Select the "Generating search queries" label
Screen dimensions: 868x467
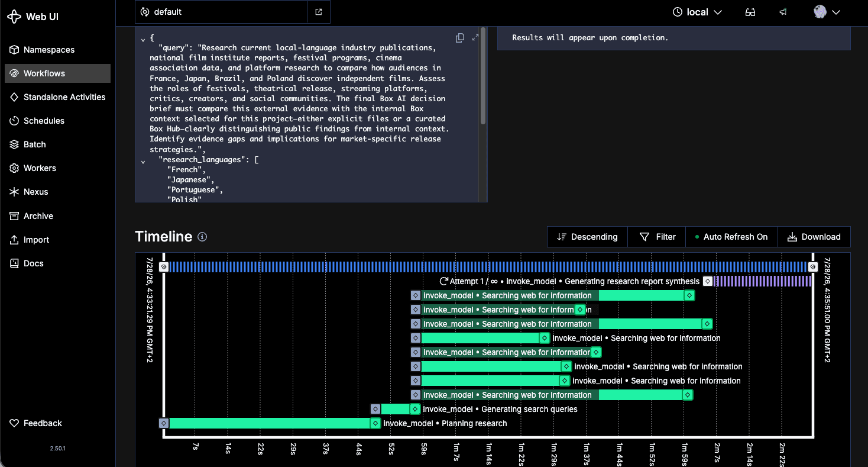pyautogui.click(x=529, y=409)
